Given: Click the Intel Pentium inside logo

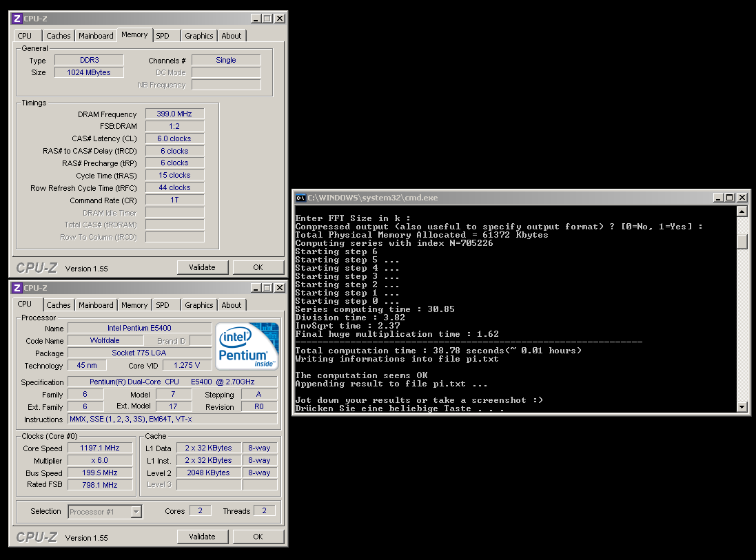Looking at the screenshot, I should (x=247, y=346).
